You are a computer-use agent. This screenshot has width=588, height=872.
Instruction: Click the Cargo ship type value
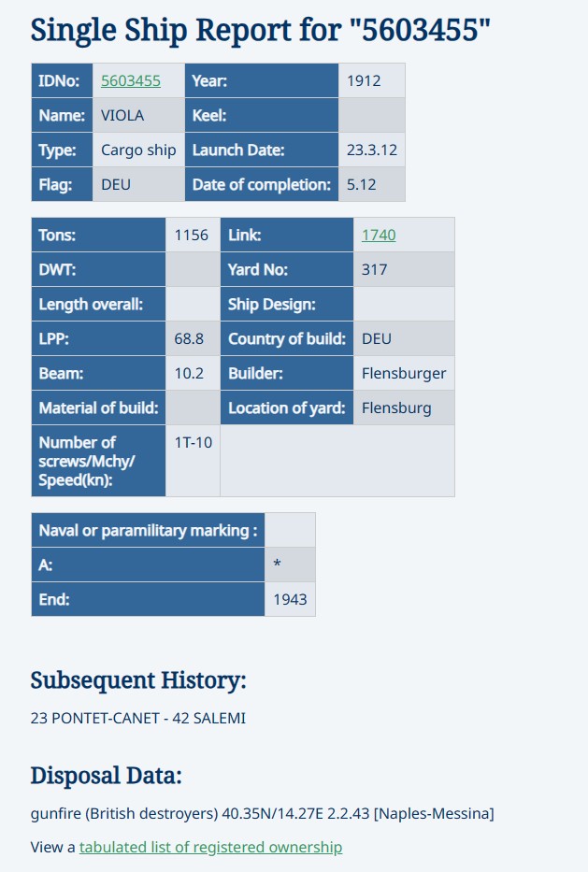coord(138,150)
